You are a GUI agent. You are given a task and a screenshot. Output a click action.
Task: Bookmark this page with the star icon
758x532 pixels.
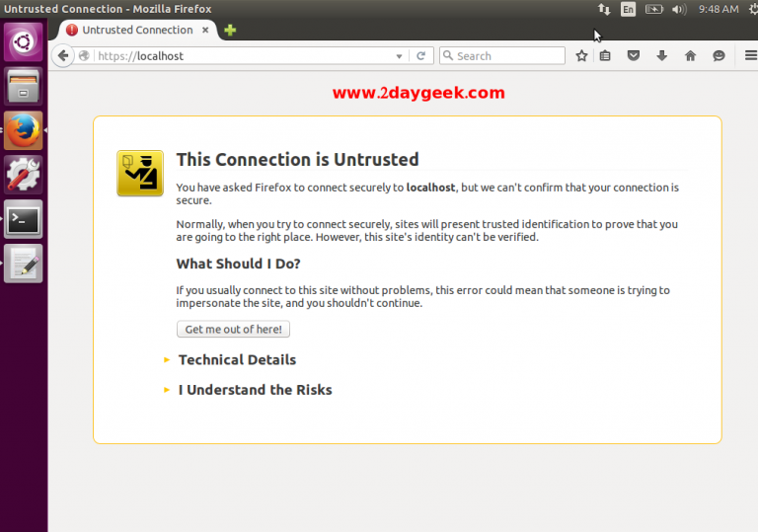(x=581, y=56)
